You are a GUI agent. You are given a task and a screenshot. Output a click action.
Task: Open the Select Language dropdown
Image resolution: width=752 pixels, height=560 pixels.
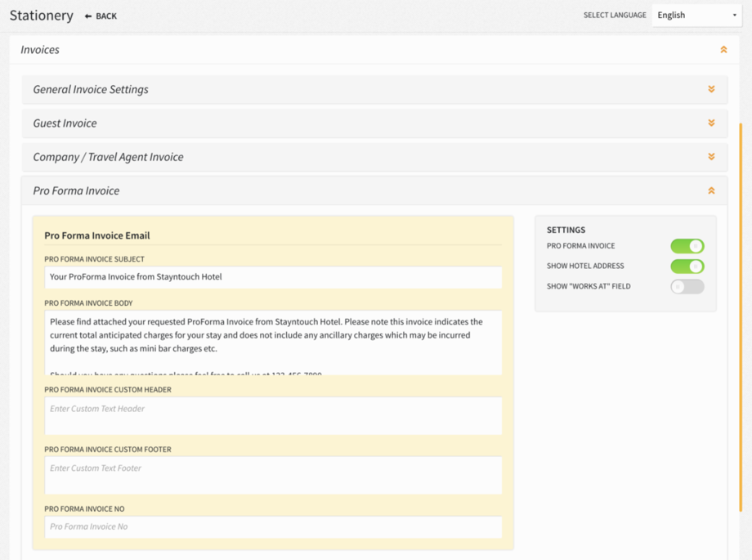coord(696,16)
